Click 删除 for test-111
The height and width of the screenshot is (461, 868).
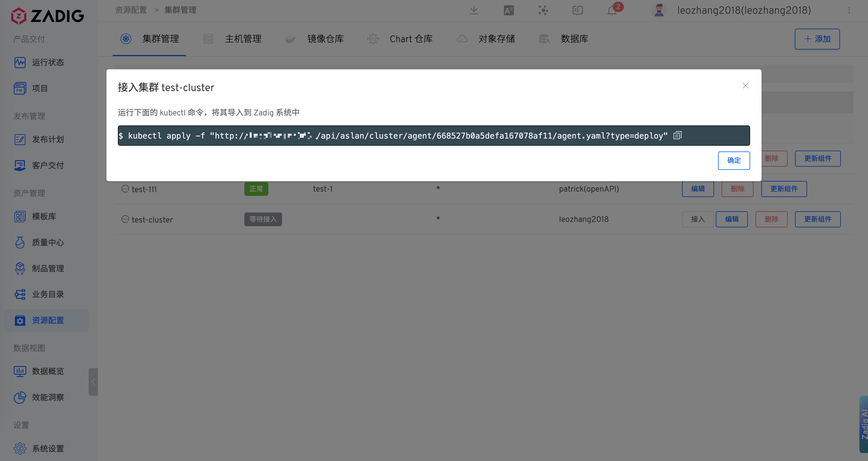click(x=737, y=189)
